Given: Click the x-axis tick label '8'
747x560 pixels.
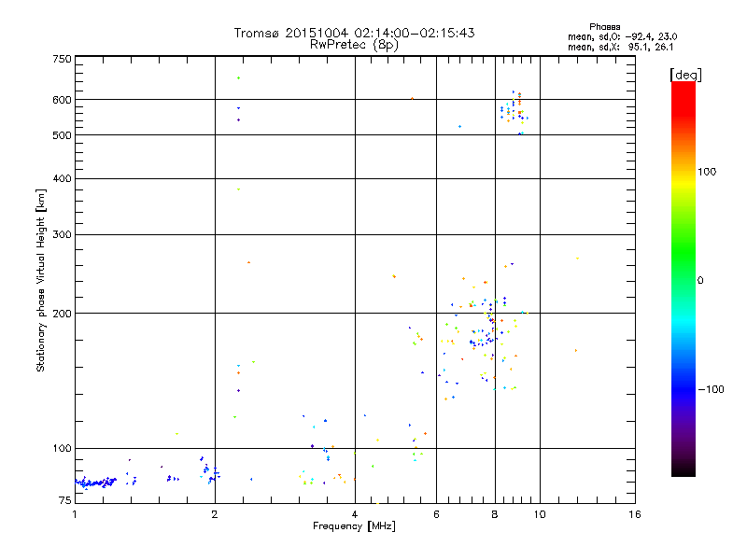Looking at the screenshot, I should (x=495, y=514).
